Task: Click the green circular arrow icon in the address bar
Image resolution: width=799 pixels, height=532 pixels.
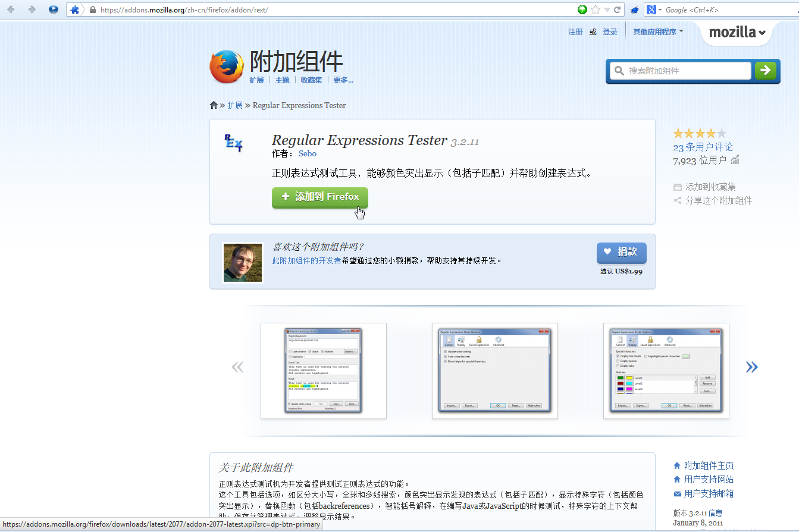Action: pyautogui.click(x=582, y=10)
